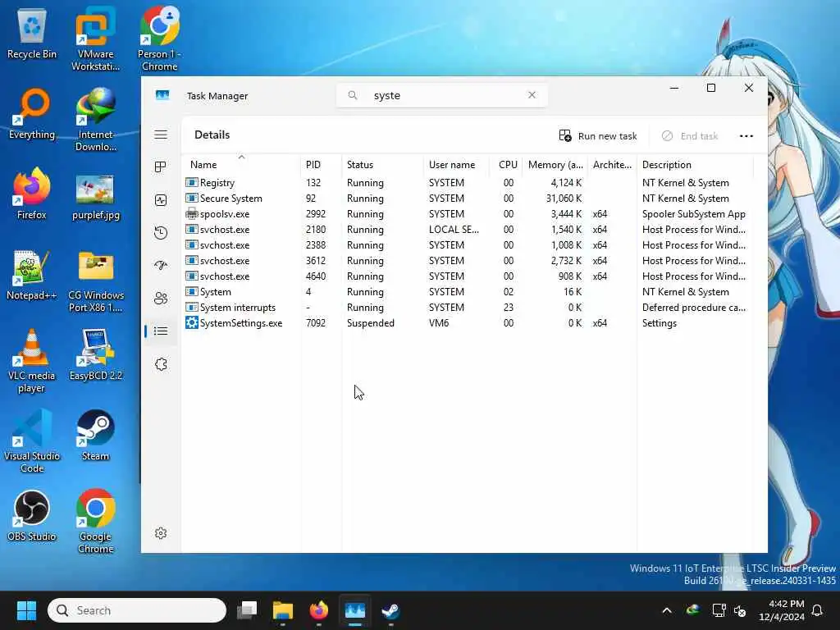Click the End task button

tap(689, 136)
